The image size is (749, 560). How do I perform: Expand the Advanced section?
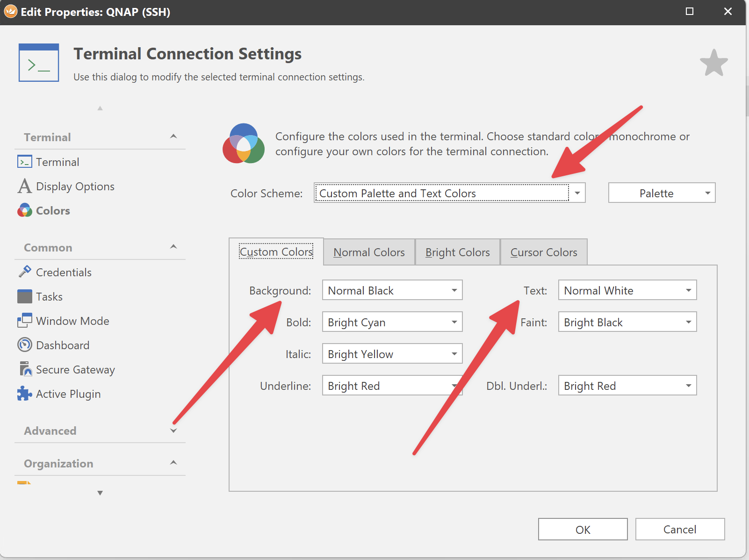[x=173, y=431]
